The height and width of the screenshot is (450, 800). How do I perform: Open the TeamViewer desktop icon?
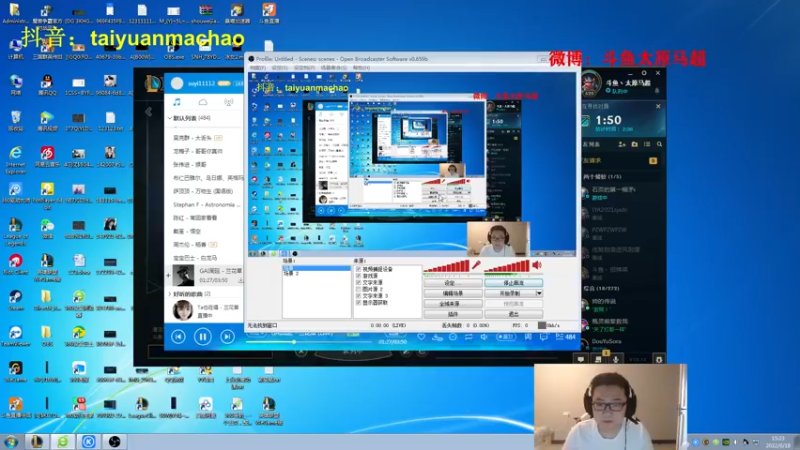(x=15, y=336)
